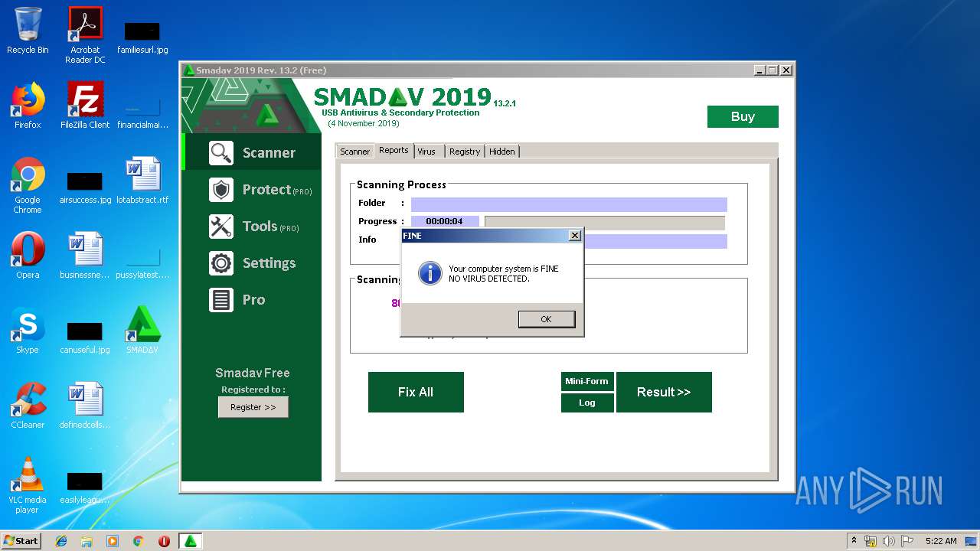Viewport: 980px width, 551px height.
Task: Click the Mini-Form button
Action: 587,381
